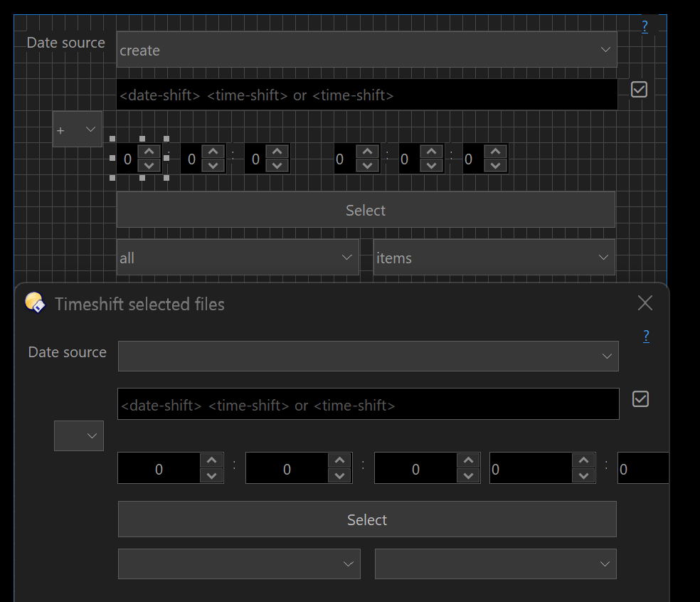The height and width of the screenshot is (602, 700).
Task: Expand the bottom-left empty dropdown in the dialog
Action: pyautogui.click(x=239, y=564)
